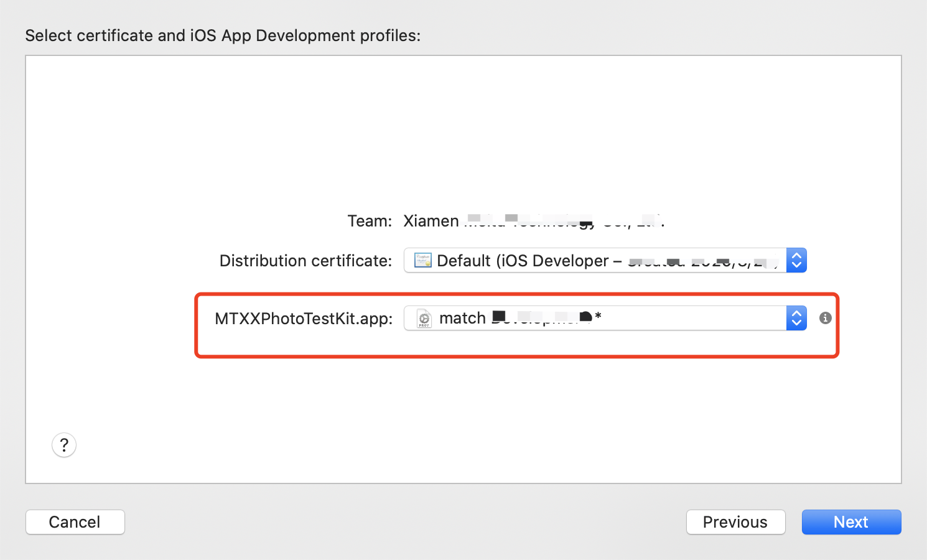Image resolution: width=927 pixels, height=560 pixels.
Task: Open the MTXXPhotoTestKit.app profile dropdown
Action: 597,318
